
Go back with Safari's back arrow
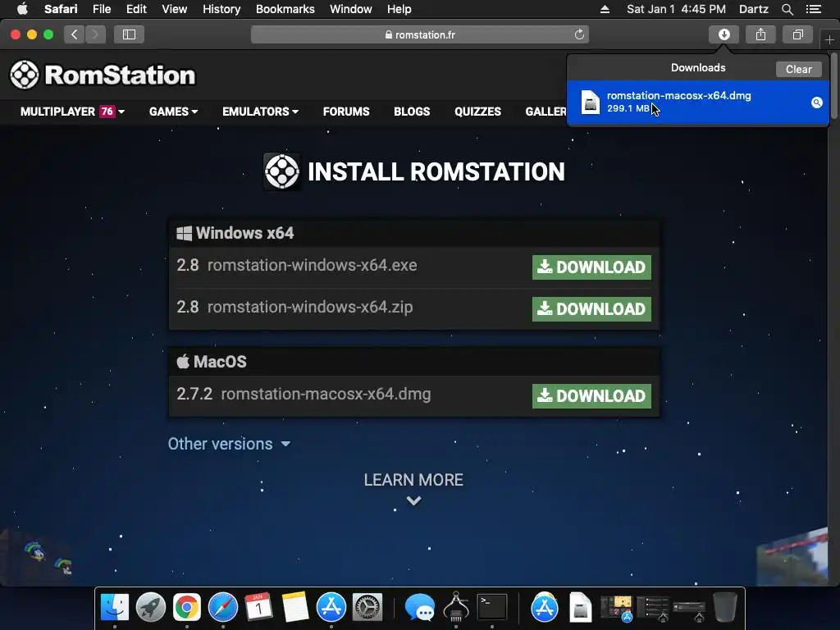click(75, 34)
